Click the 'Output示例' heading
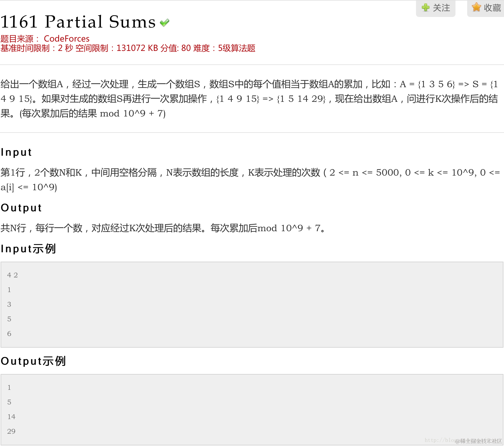This screenshot has width=504, height=446. coord(33,361)
